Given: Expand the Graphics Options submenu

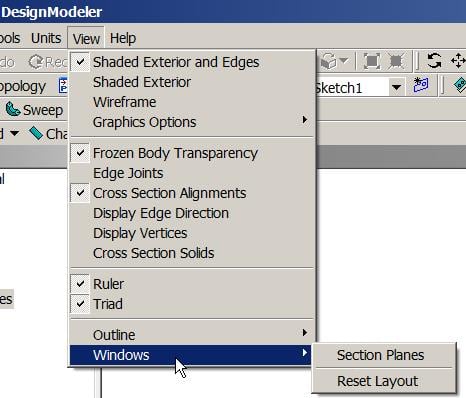Looking at the screenshot, I should tap(192, 122).
